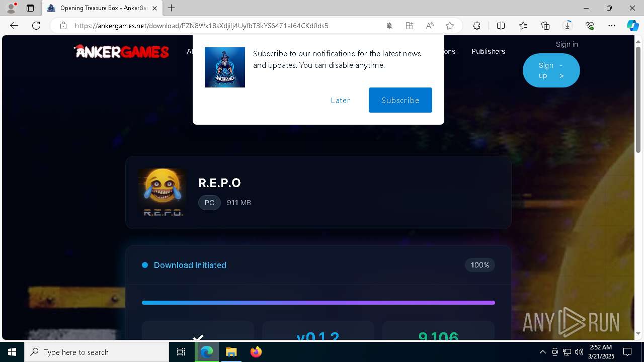Open the Extensions puzzle icon

(476, 26)
